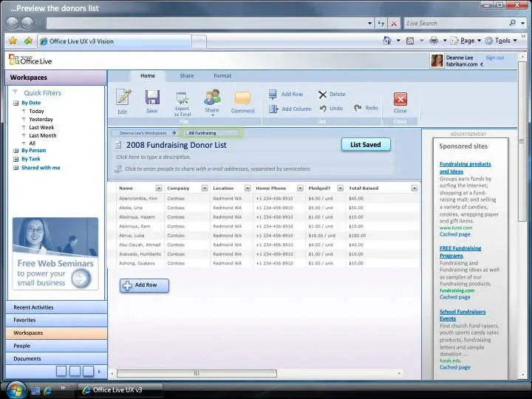Switch to the Format ribbon tab
Screen dimensions: 532x399
(222, 75)
